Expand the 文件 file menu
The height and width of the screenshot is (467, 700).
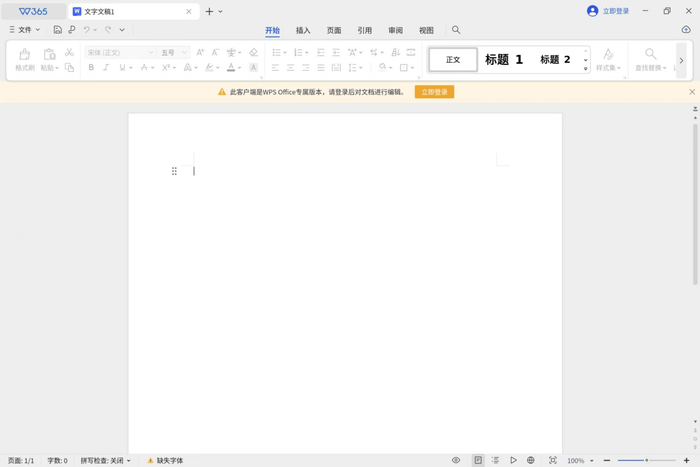coord(25,30)
